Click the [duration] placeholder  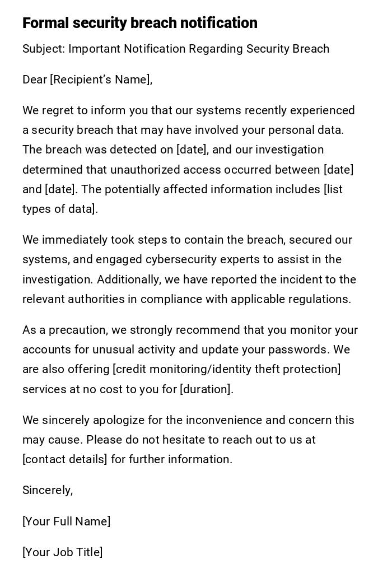click(205, 389)
